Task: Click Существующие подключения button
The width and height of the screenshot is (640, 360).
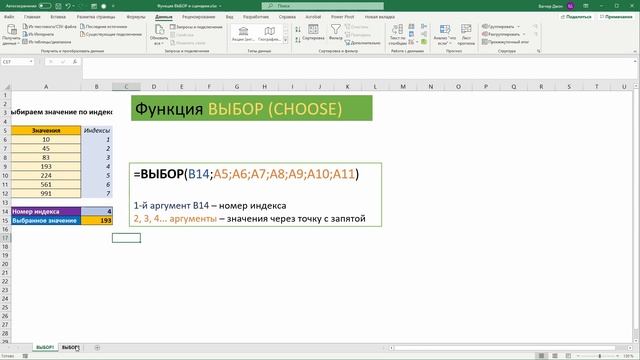Action: (111, 34)
